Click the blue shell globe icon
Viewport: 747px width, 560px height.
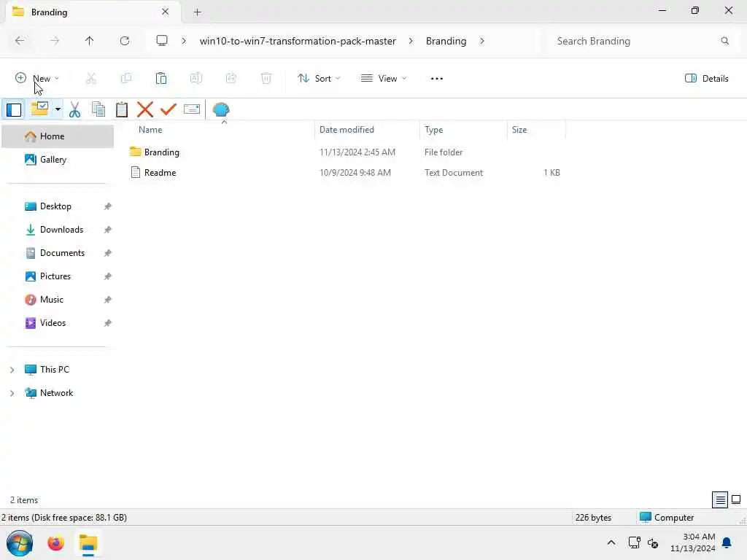(x=221, y=110)
